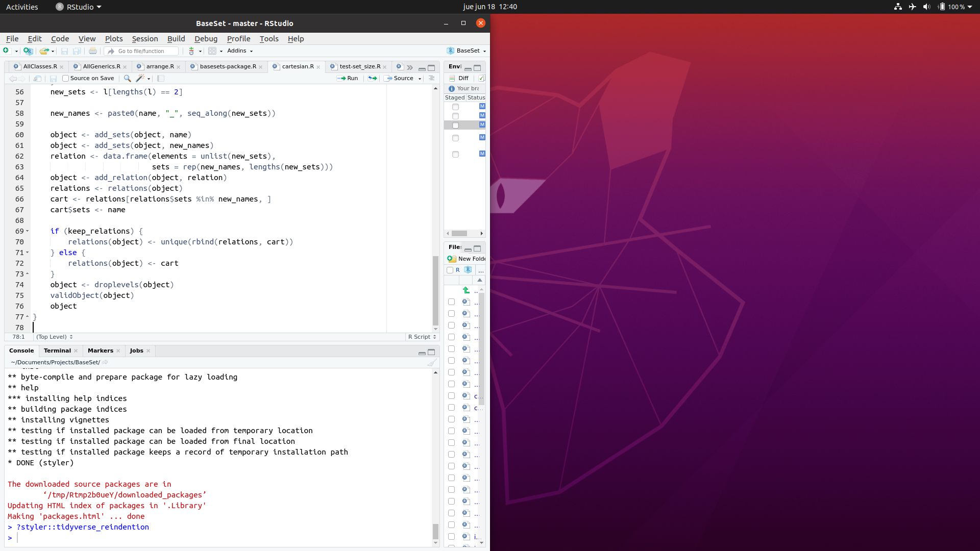Stage the first modified file checkbox
This screenshot has width=980, height=551.
tap(455, 107)
